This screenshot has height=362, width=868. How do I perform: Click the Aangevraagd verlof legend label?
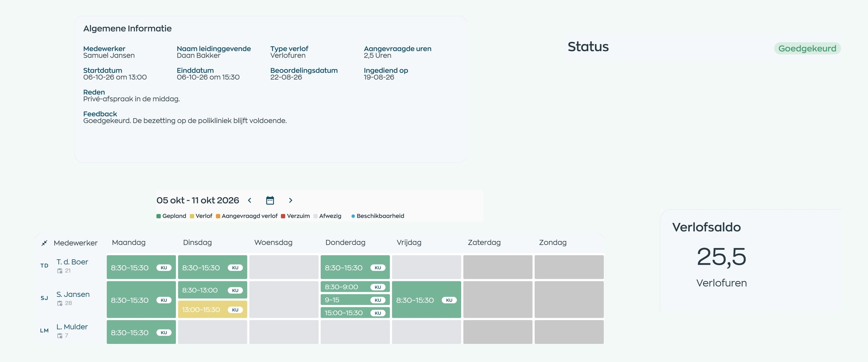point(250,216)
